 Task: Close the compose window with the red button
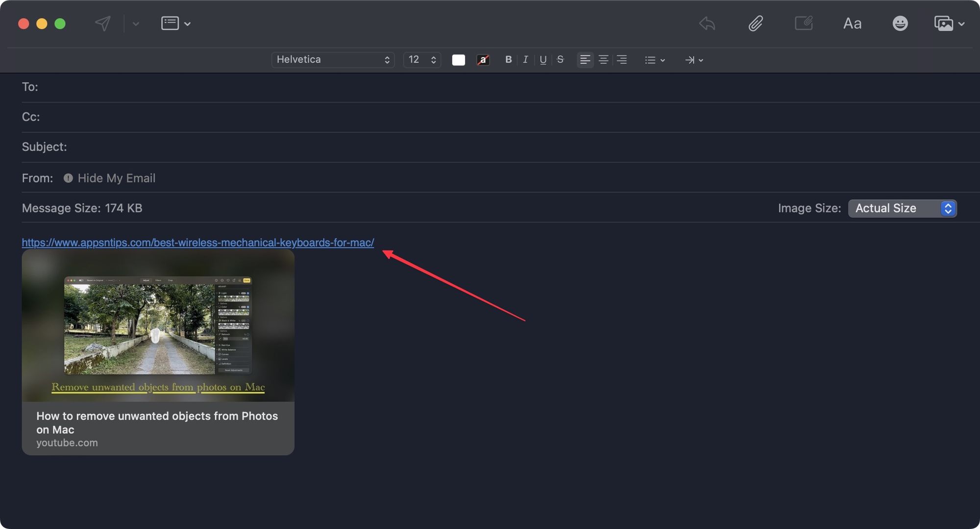pos(24,24)
